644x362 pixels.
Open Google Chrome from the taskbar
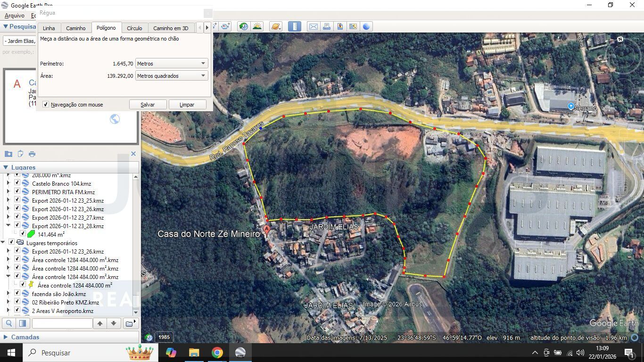tap(217, 353)
